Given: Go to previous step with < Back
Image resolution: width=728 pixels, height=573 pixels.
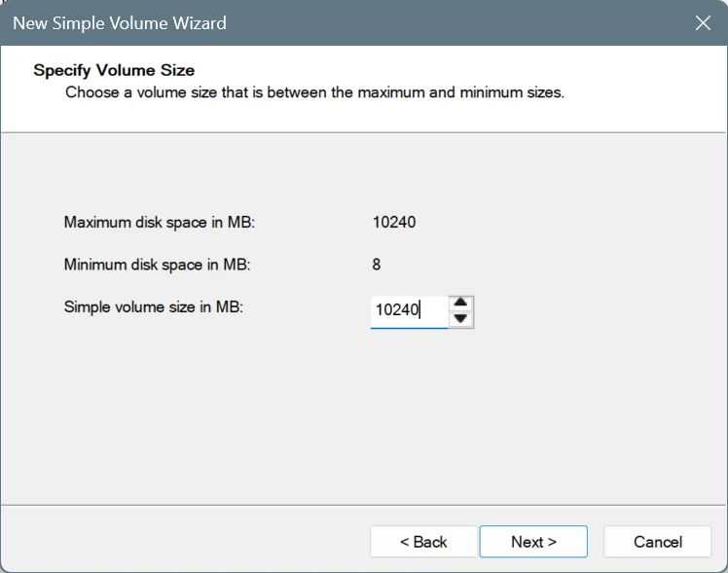Looking at the screenshot, I should [423, 542].
